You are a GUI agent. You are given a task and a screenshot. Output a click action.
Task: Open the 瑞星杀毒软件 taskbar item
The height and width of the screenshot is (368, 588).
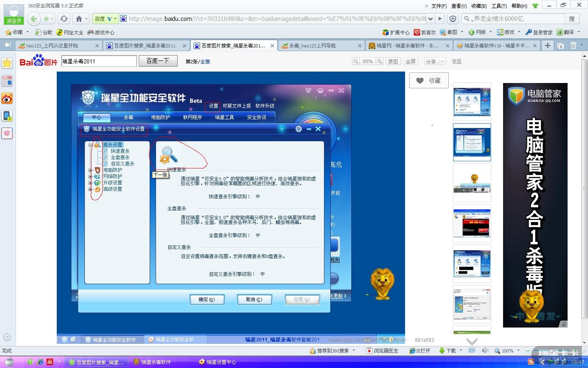(x=152, y=362)
